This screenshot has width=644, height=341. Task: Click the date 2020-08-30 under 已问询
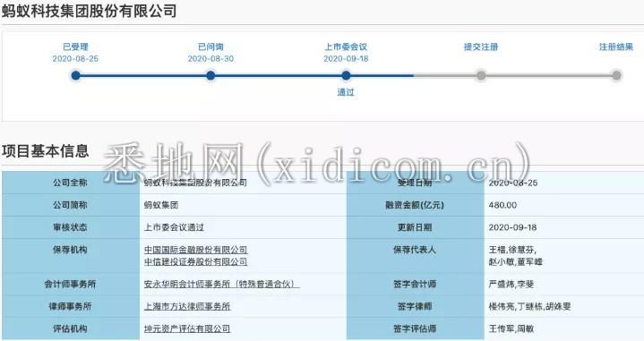coord(210,59)
